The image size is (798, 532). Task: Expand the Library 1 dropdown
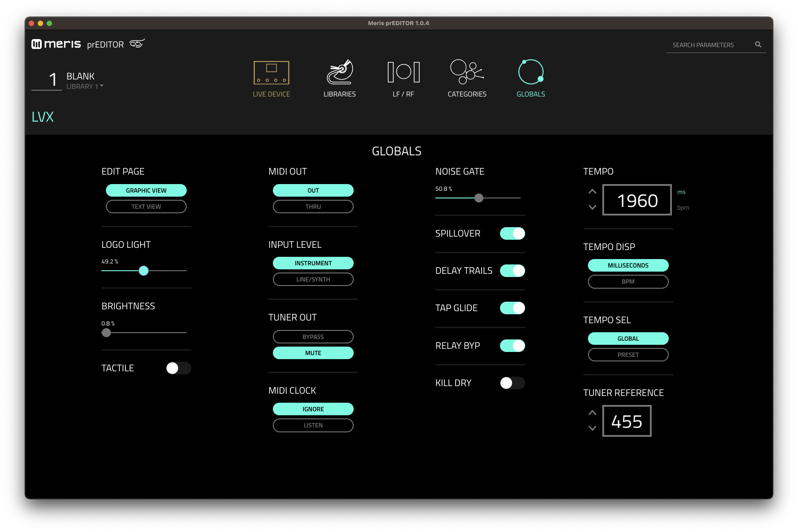pos(102,86)
